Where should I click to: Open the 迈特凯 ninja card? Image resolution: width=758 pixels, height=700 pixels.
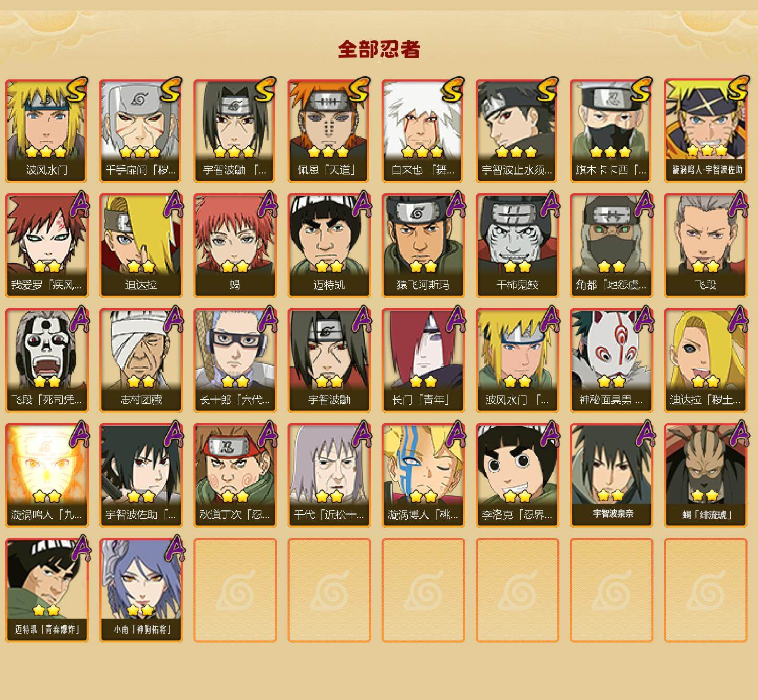click(329, 246)
